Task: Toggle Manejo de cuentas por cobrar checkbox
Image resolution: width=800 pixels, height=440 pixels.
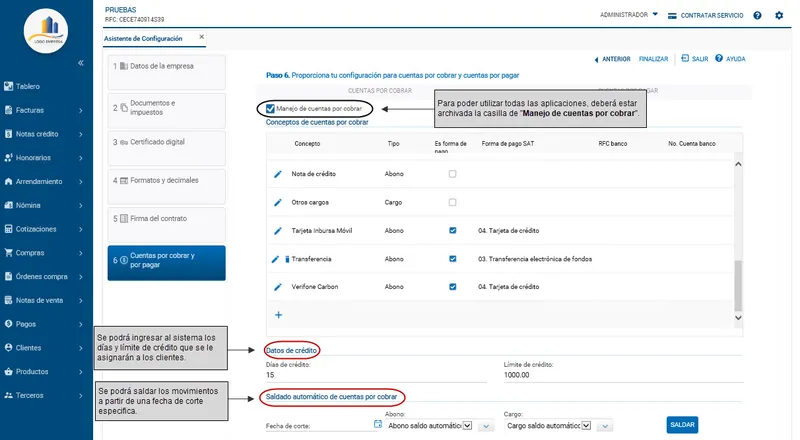Action: [270, 108]
